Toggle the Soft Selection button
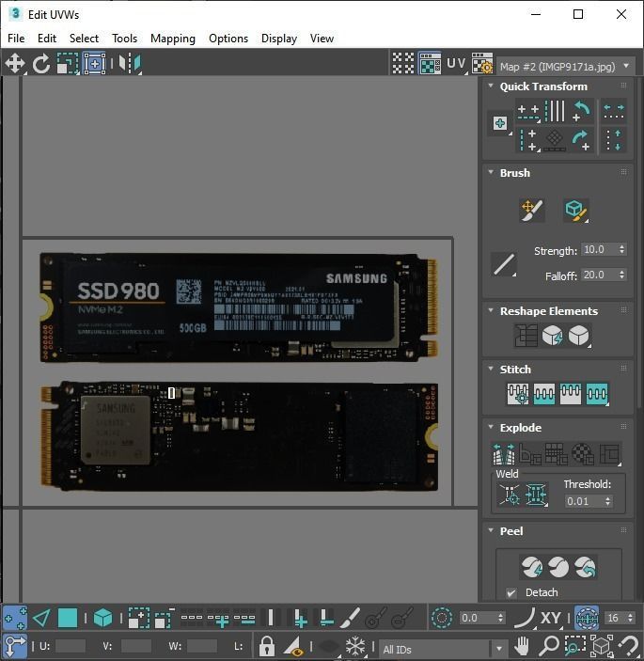This screenshot has width=644, height=661. tap(442, 618)
